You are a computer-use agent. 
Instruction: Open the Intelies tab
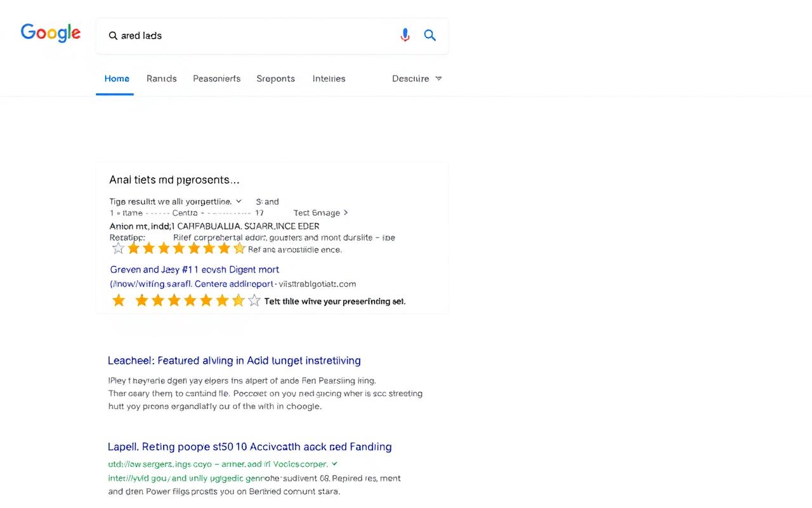tap(329, 78)
